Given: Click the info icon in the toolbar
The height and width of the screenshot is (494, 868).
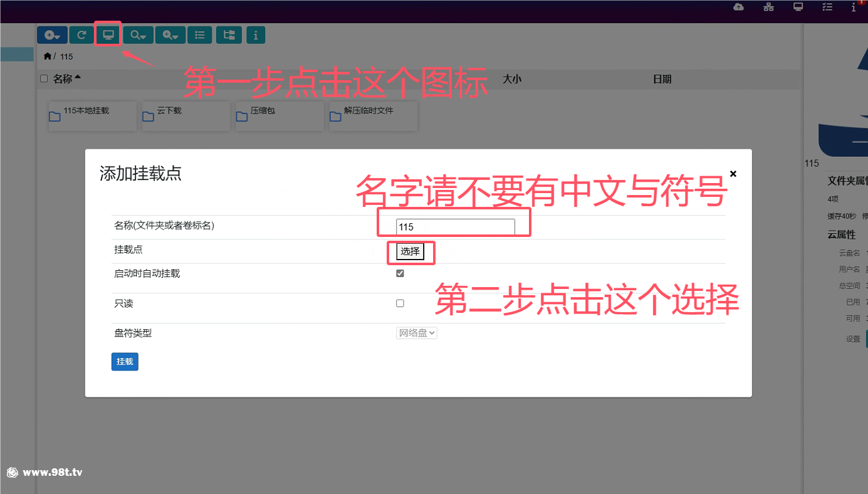Looking at the screenshot, I should point(256,35).
